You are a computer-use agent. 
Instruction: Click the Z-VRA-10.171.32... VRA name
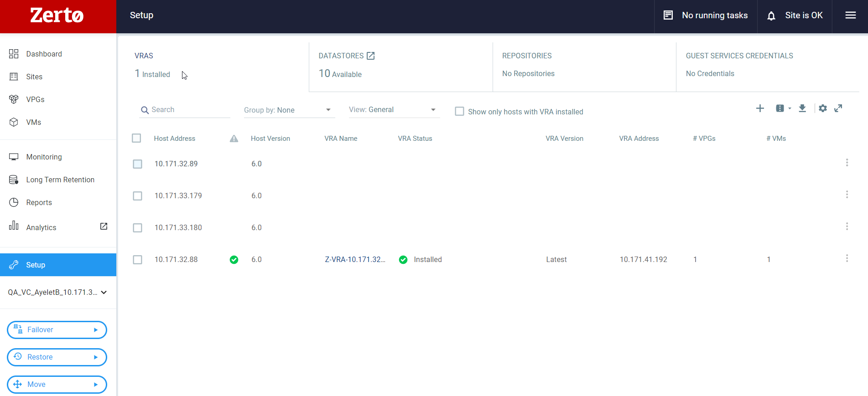[355, 260]
